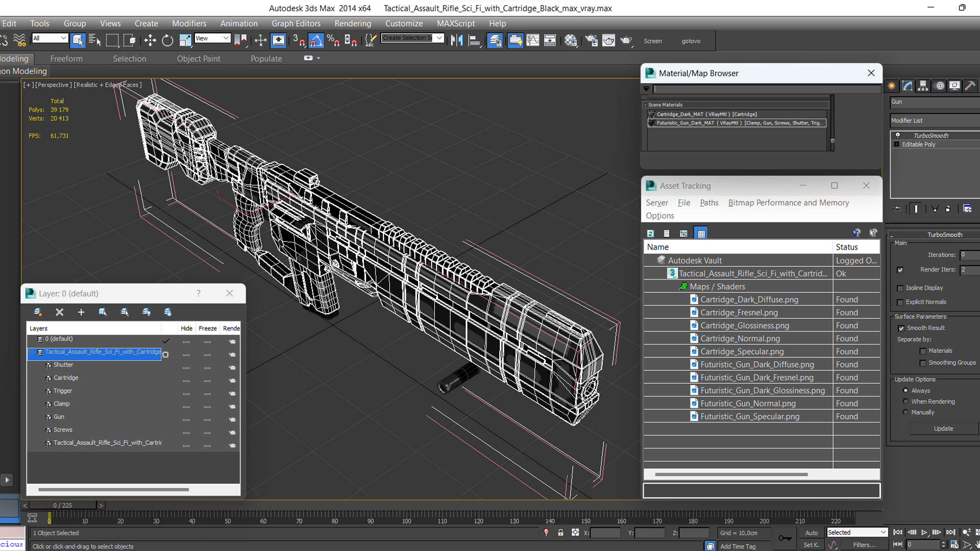This screenshot has height=551, width=980.
Task: Add selected objects to layer plus icon
Action: 81,312
